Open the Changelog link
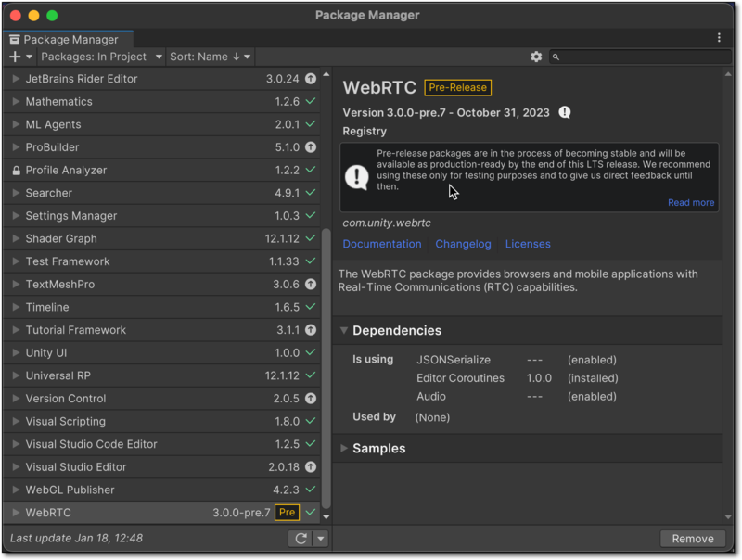Screen dimensions: 742x560 click(x=463, y=244)
